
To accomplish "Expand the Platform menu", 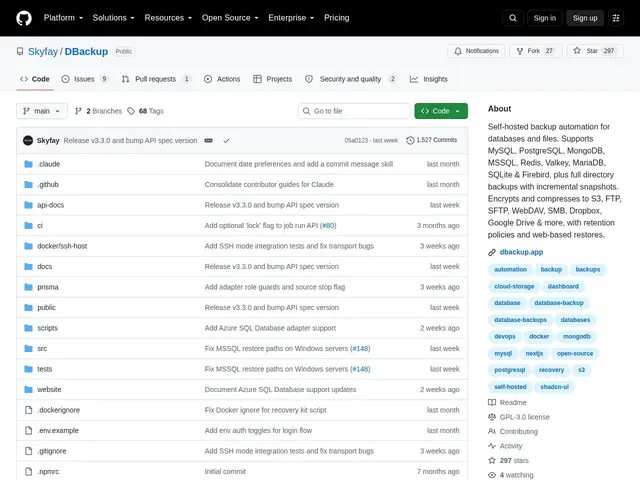I will click(x=63, y=18).
